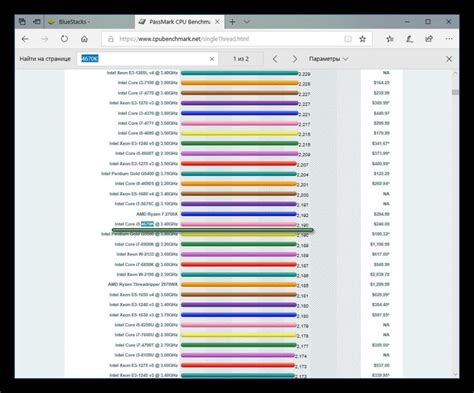Open reading view in address bar
The width and height of the screenshot is (474, 393).
pyautogui.click(x=348, y=39)
